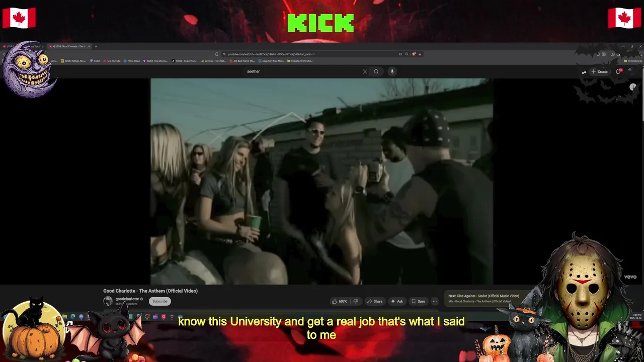Image resolution: width=644 pixels, height=362 pixels.
Task: Open the goodcharlotte channel avatar
Action: point(108,301)
